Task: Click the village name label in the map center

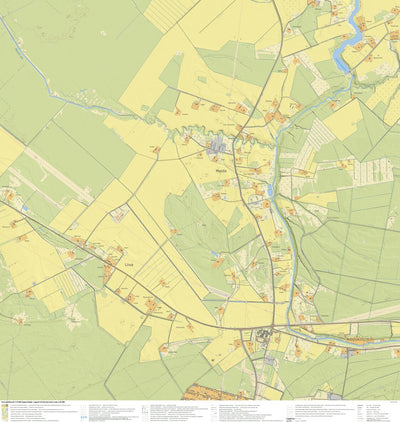Action: 221,170
